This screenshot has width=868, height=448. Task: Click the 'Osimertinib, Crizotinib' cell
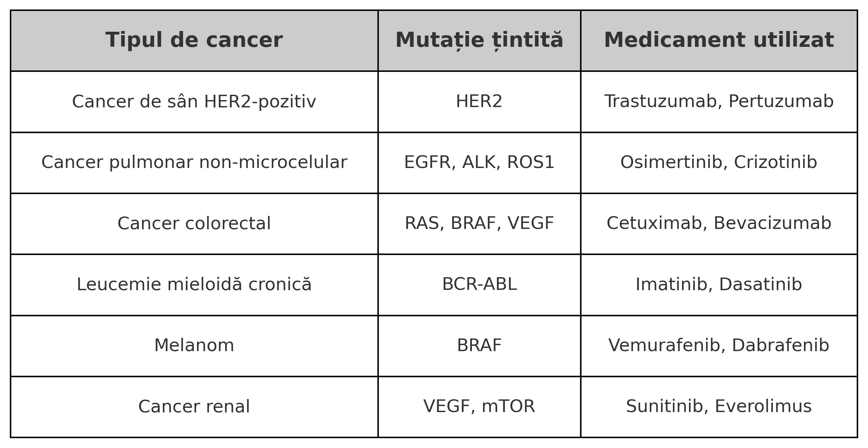(719, 162)
